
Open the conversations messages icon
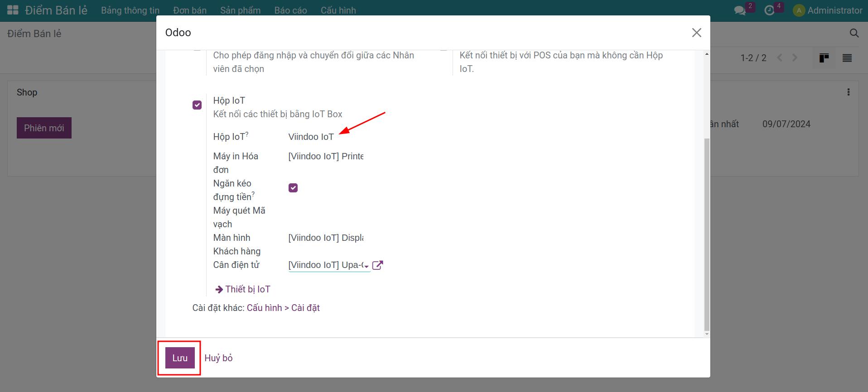point(740,10)
